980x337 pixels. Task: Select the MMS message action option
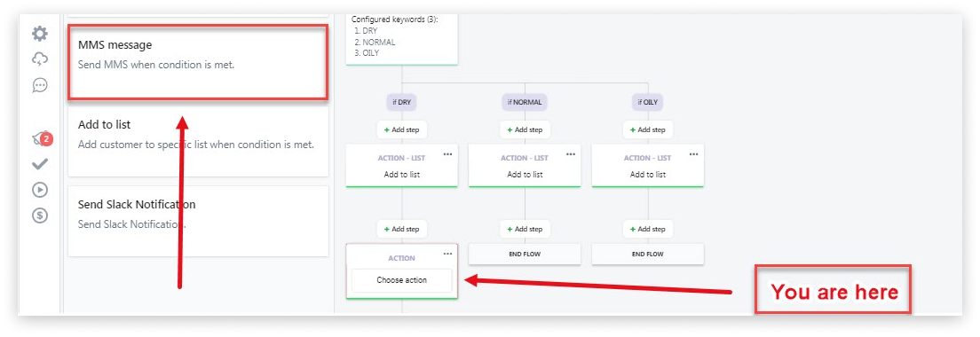click(x=198, y=62)
